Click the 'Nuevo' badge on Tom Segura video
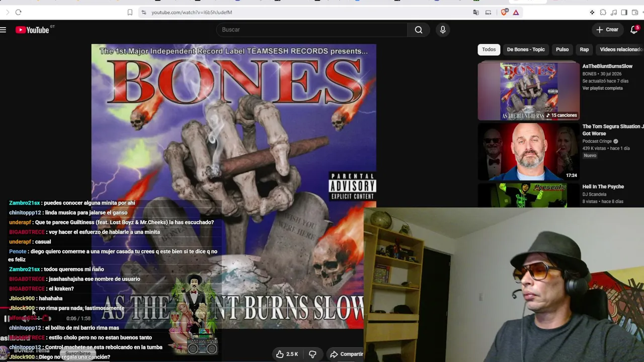The width and height of the screenshot is (644, 362). click(590, 156)
